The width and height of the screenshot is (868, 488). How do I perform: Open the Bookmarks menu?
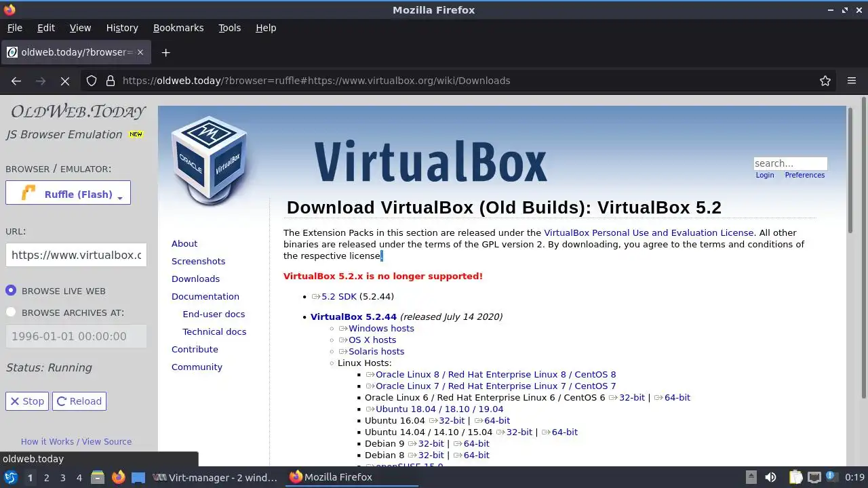(178, 28)
